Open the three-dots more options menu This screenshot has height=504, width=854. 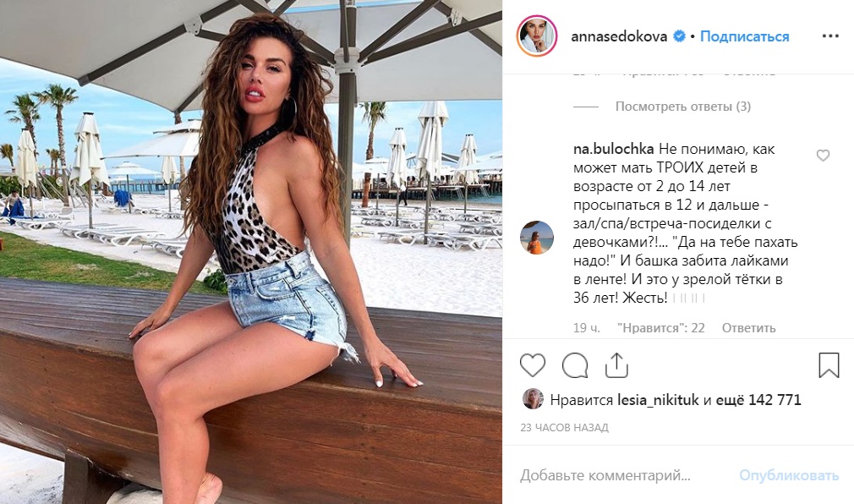(x=830, y=36)
